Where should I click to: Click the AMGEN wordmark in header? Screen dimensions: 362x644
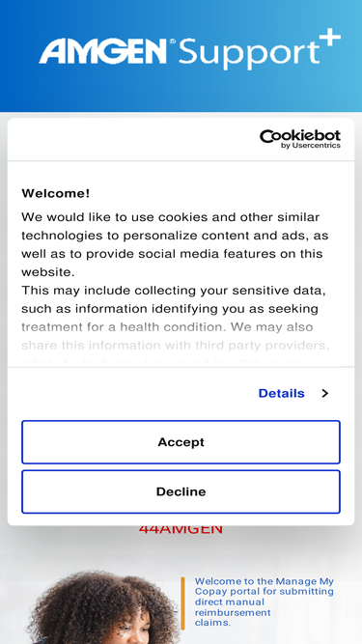click(103, 51)
